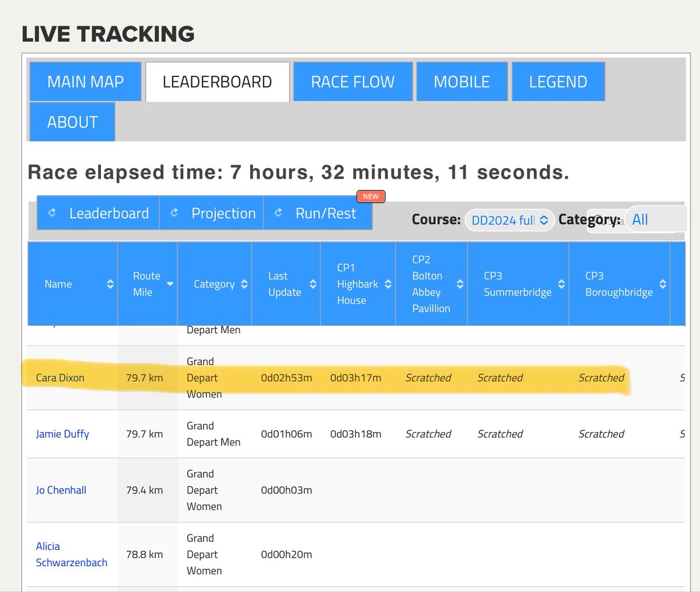Open Jo Chenhall rider link
Image resolution: width=700 pixels, height=592 pixels.
coord(61,490)
